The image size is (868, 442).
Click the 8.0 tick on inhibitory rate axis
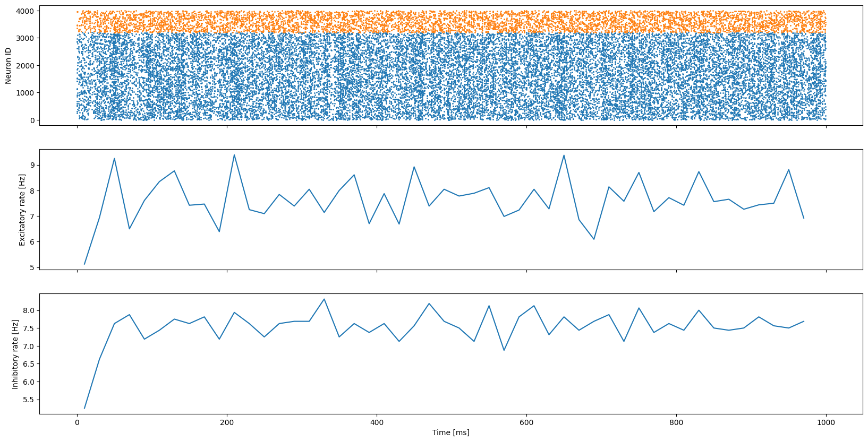coord(30,310)
